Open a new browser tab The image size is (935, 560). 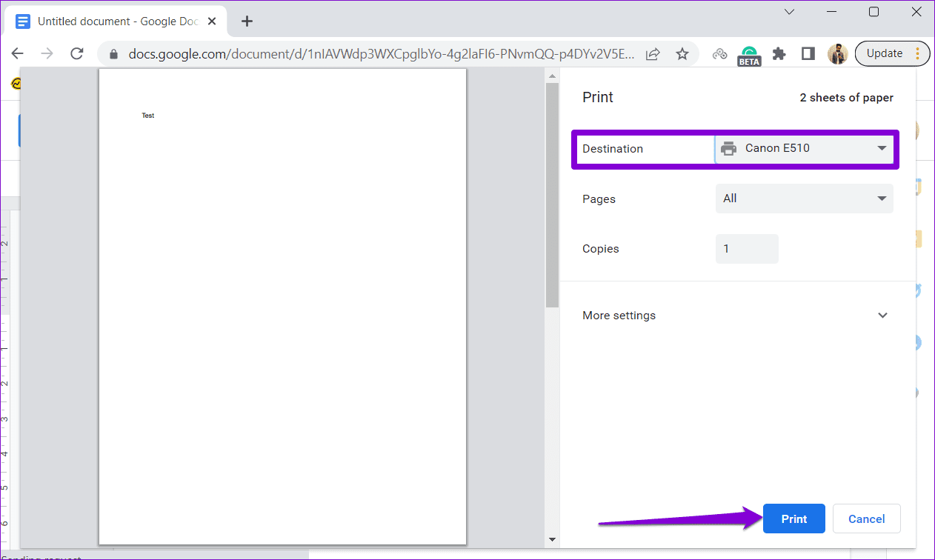coord(247,21)
